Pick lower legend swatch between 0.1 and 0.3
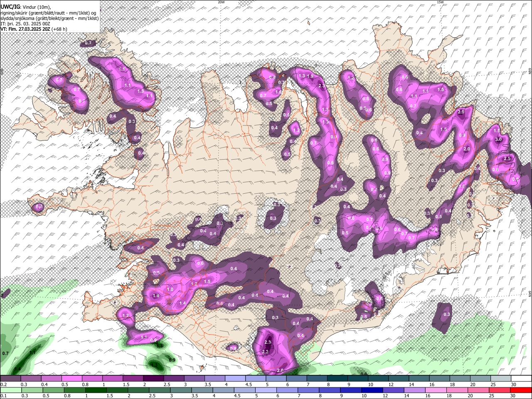This screenshot has width=532, height=399. (10, 390)
